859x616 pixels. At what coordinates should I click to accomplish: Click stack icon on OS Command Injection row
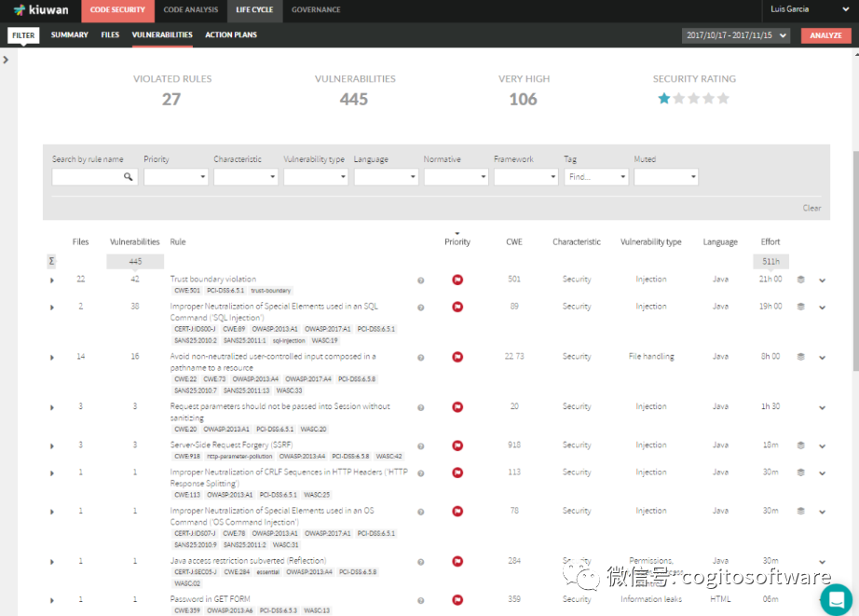[800, 512]
